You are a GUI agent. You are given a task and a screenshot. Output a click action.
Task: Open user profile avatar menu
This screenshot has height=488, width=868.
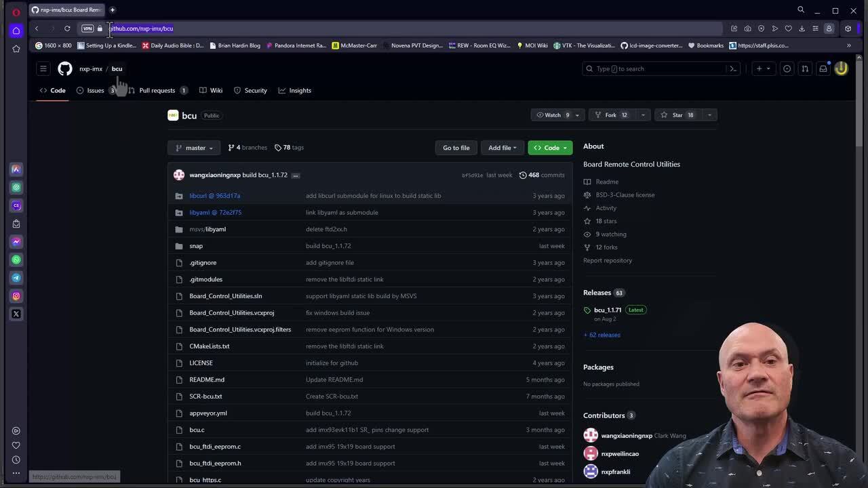(x=841, y=68)
